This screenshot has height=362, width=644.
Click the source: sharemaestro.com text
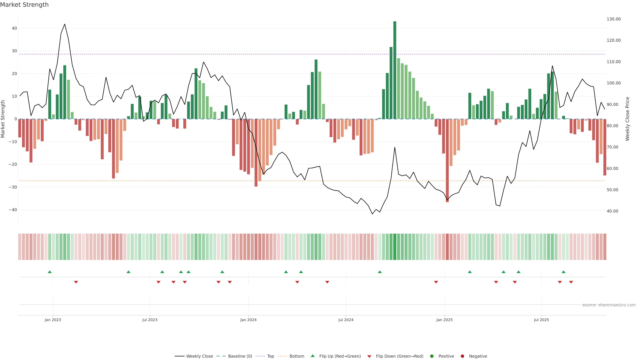click(609, 305)
